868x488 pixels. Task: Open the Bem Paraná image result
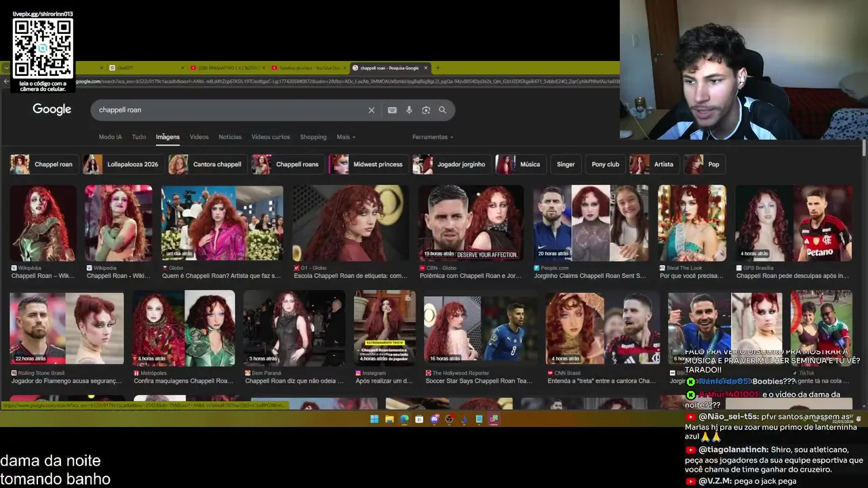[x=294, y=328]
